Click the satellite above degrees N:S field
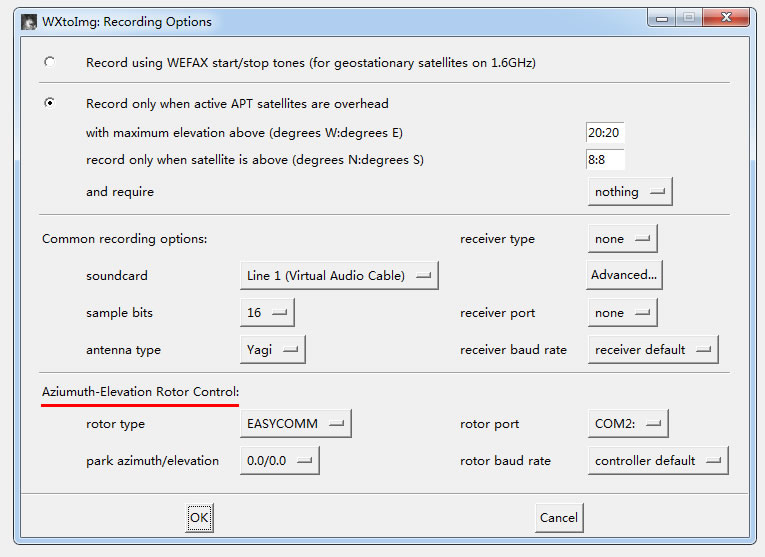The width and height of the screenshot is (765, 557). pos(605,160)
